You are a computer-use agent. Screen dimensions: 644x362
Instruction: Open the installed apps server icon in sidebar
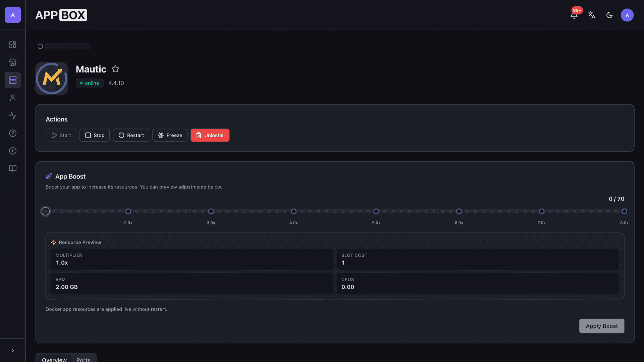click(x=13, y=80)
